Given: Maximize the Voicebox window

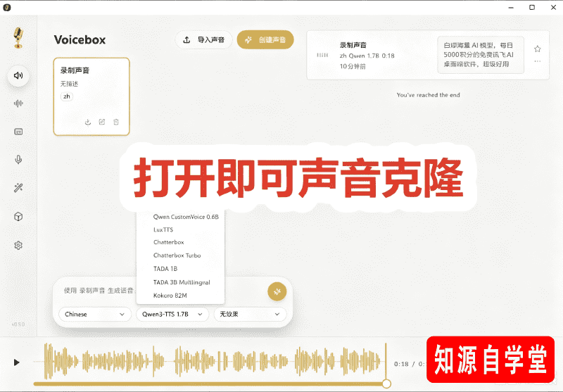Looking at the screenshot, I should 532,8.
